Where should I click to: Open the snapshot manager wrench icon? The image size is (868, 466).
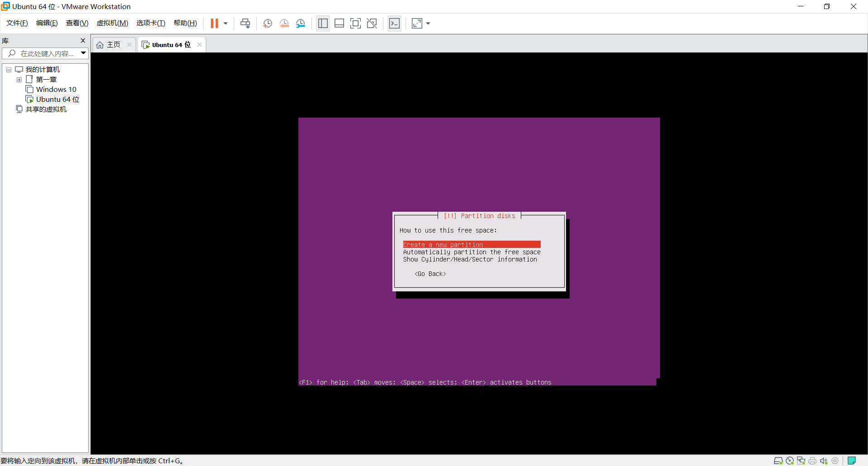(301, 24)
